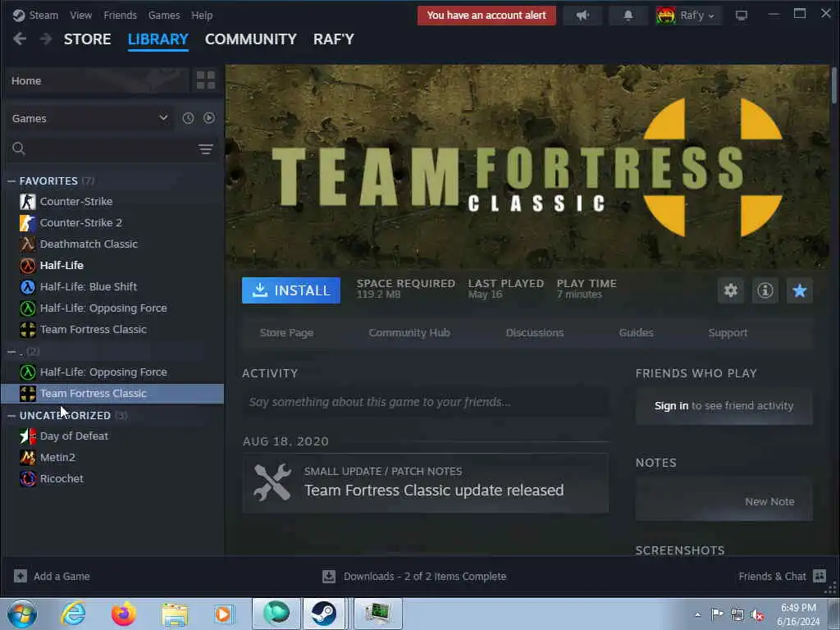Open the Rafy profile avatar
Viewport: 840px width, 630px height.
[x=666, y=16]
